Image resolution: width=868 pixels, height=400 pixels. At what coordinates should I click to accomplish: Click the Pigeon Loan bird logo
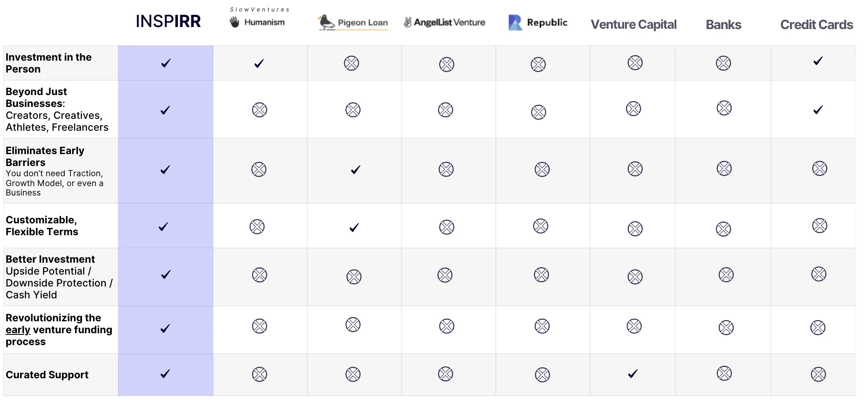point(327,23)
